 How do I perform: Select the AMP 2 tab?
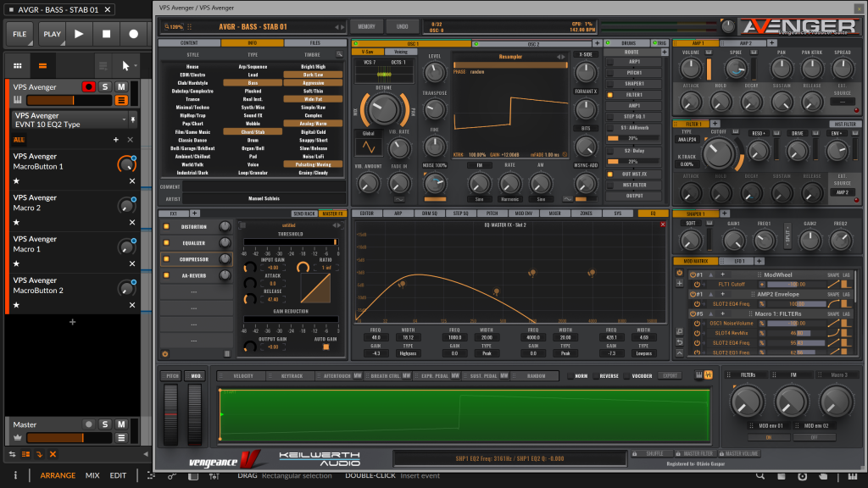pos(745,43)
